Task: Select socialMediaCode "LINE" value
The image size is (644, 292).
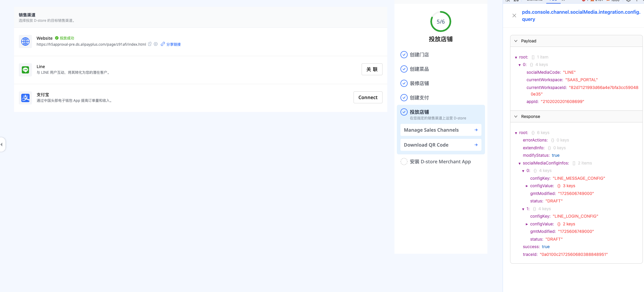Action: [x=569, y=72]
